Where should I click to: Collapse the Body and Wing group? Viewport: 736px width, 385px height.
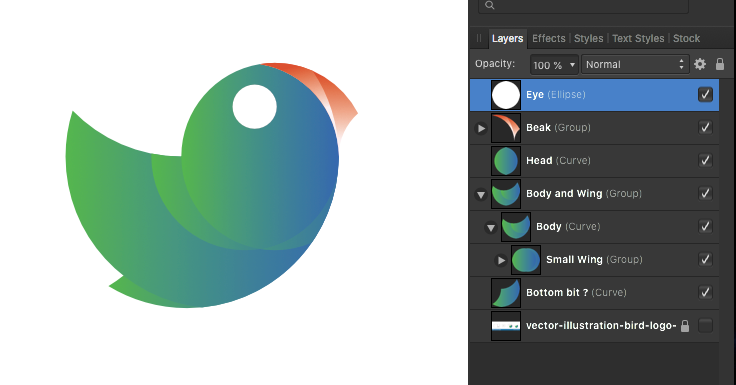[481, 194]
